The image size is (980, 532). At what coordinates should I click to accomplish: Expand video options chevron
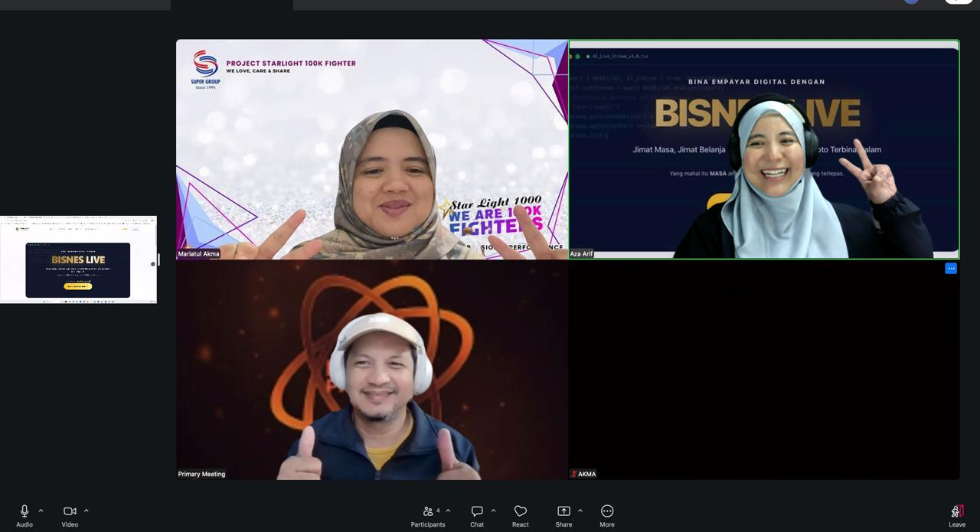86,511
